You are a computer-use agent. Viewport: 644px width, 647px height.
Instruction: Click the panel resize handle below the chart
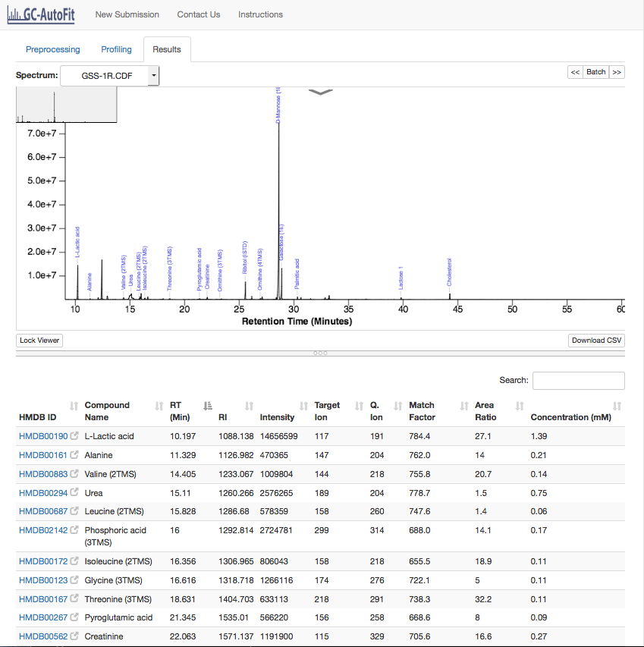pos(320,353)
